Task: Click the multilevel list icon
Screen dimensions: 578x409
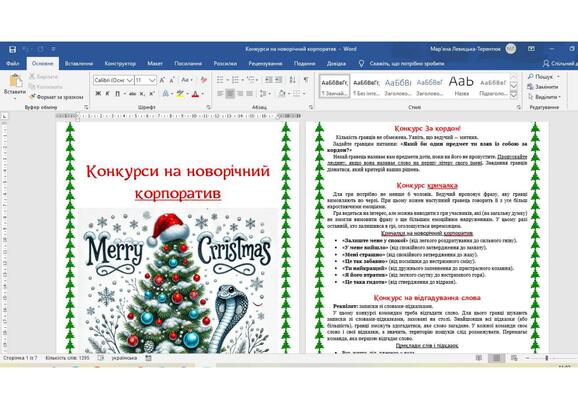Action: click(x=251, y=80)
